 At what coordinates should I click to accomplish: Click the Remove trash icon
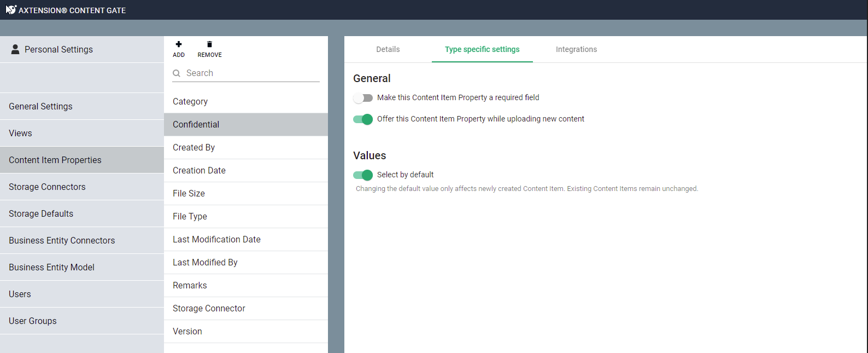209,44
